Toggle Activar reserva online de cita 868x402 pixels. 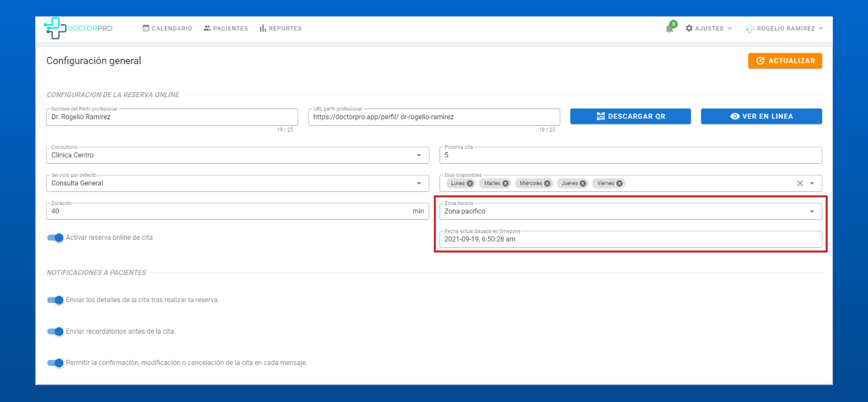click(55, 238)
